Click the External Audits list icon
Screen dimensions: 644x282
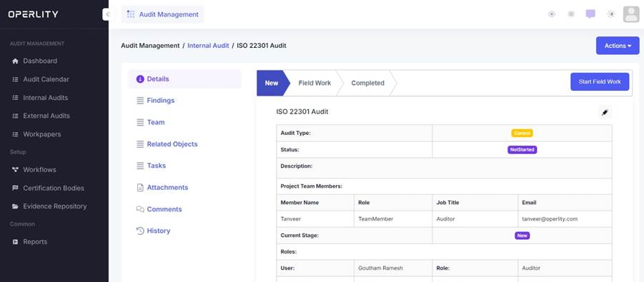(x=15, y=116)
